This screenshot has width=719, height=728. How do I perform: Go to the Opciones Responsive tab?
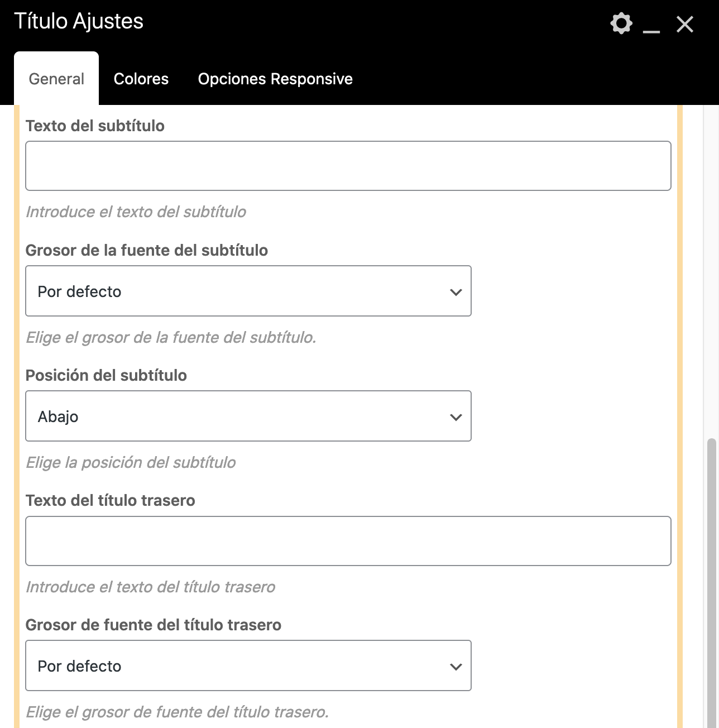pos(275,79)
